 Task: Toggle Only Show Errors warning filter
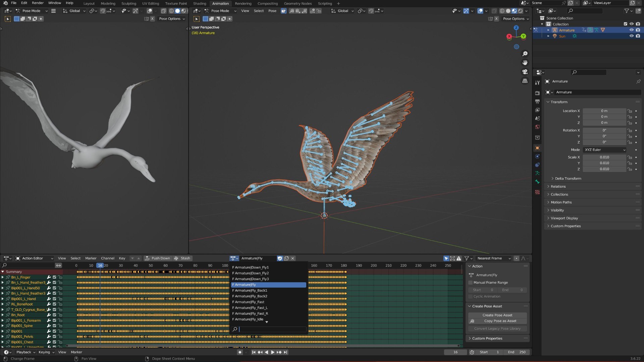click(x=459, y=258)
